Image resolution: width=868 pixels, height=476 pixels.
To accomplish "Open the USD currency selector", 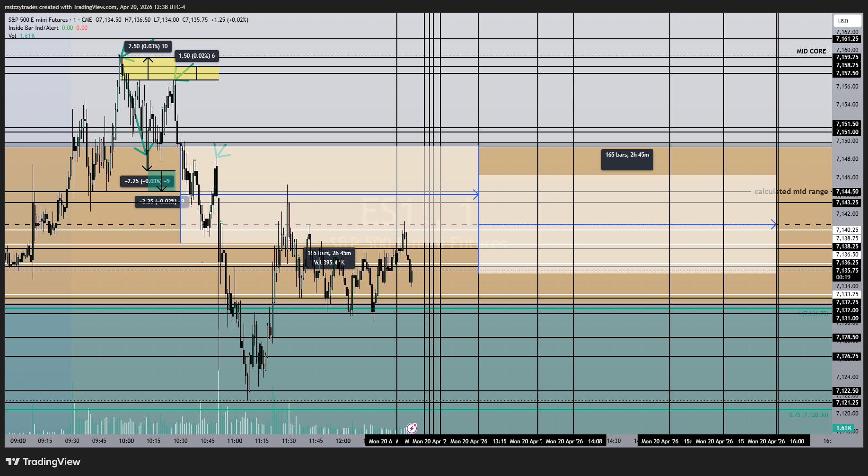I will click(847, 21).
